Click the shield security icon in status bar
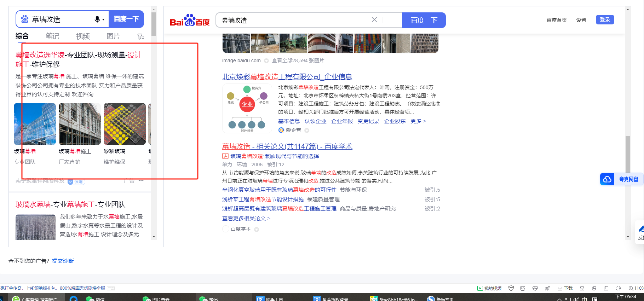Image resolution: width=644 pixels, height=301 pixels. coord(511,288)
